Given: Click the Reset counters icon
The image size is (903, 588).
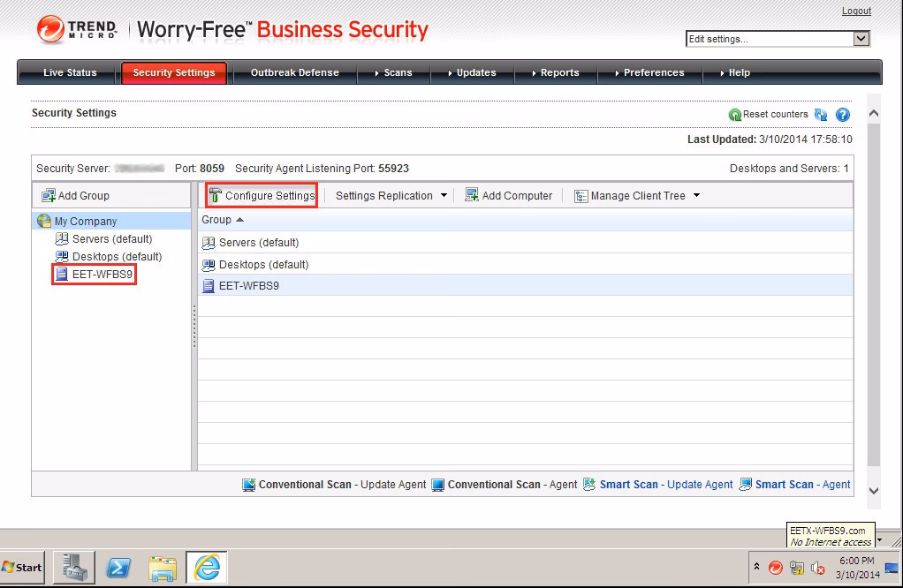Looking at the screenshot, I should pos(735,115).
